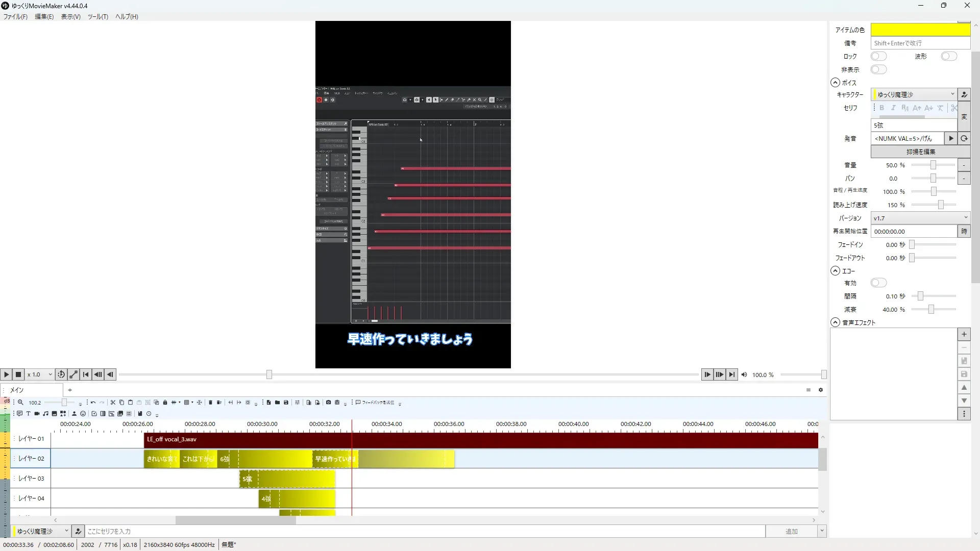Click the 抑揚を編集 button
Screen dimensions: 980x551
point(920,152)
